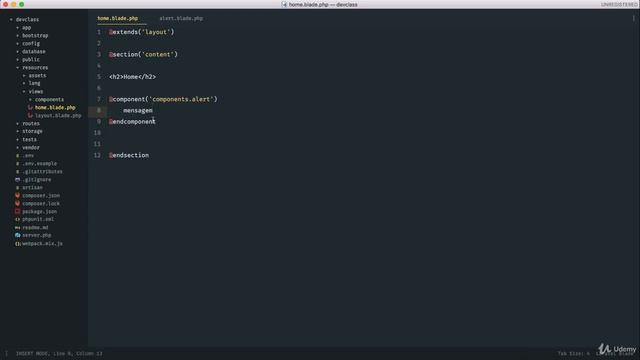Click the home.blade.php file icon in sidebar
The height and width of the screenshot is (360, 640).
[x=30, y=107]
